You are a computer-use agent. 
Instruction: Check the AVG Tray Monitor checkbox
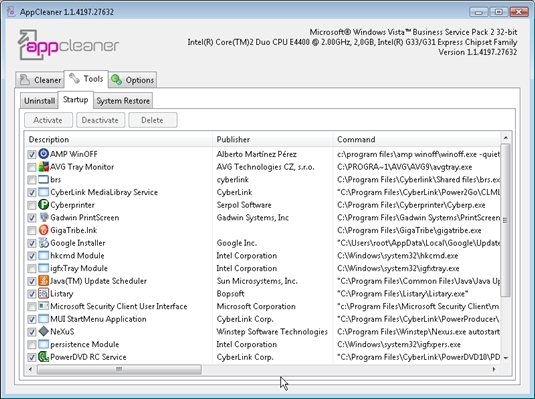click(32, 167)
